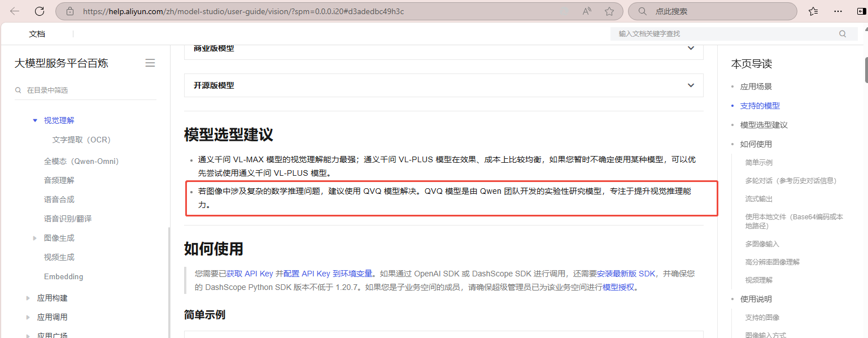Viewport: 868px width, 338px height.
Task: Click 配置 API Key 到环境变量 link
Action: (329, 274)
